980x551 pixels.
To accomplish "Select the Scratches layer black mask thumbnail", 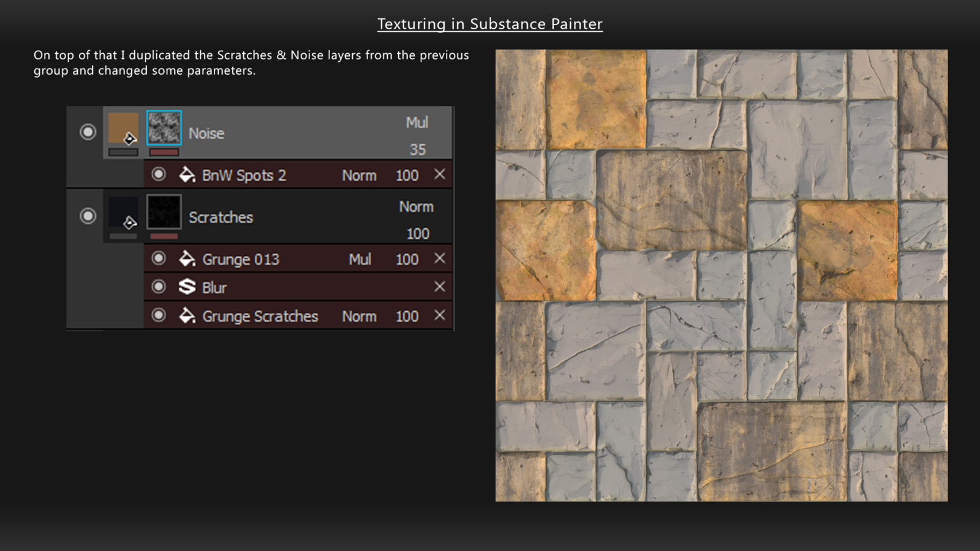I will 164,212.
